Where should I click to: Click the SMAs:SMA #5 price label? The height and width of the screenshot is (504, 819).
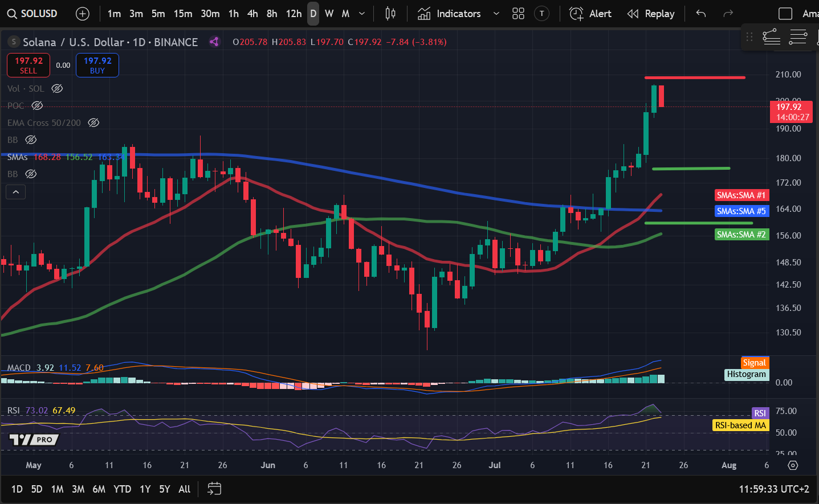(741, 211)
